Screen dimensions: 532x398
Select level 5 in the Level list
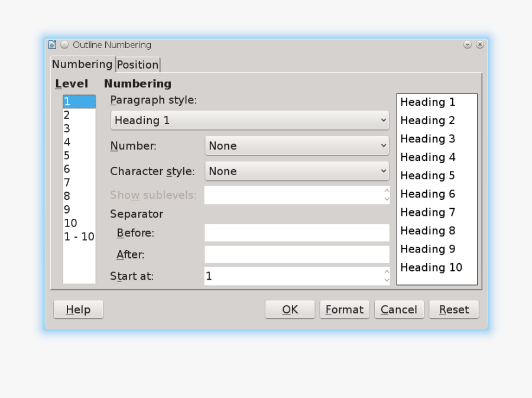(67, 156)
